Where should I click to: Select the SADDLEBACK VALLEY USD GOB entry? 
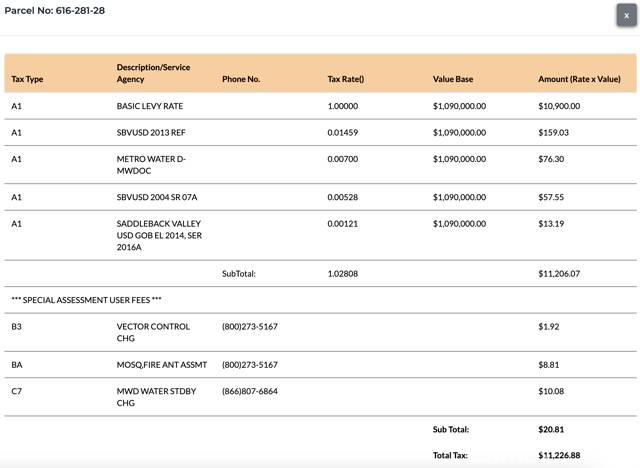(159, 235)
